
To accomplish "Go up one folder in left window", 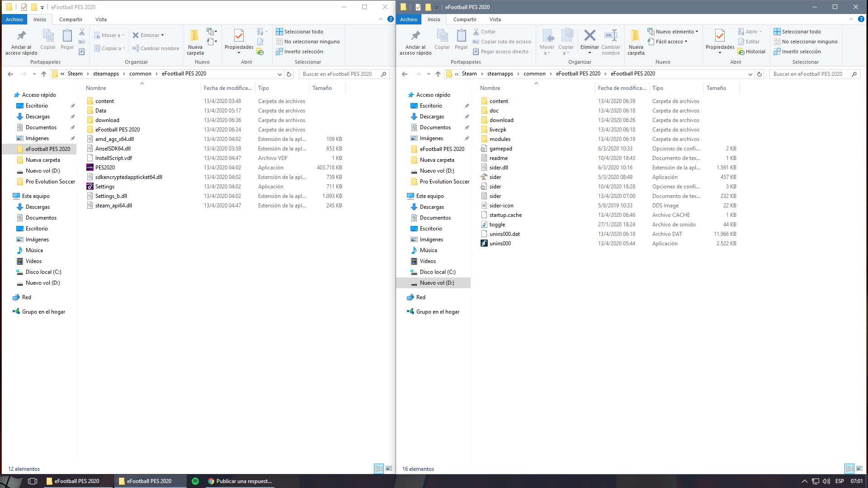I will click(x=44, y=74).
